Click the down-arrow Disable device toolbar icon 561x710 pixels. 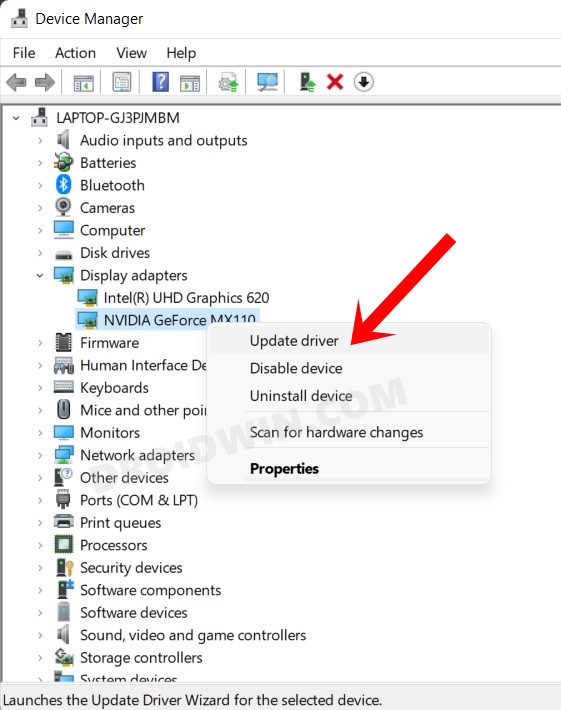click(x=364, y=82)
